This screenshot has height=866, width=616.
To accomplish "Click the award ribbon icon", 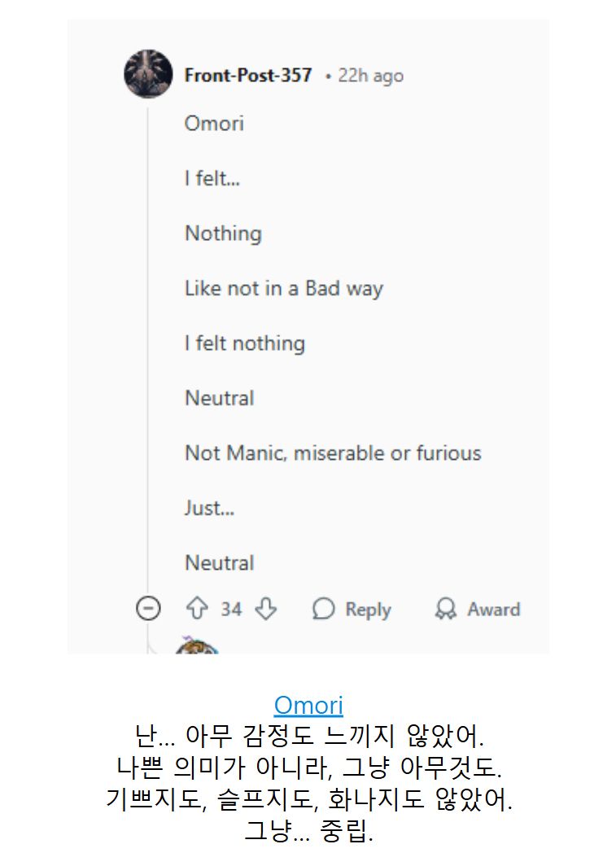I will point(445,609).
